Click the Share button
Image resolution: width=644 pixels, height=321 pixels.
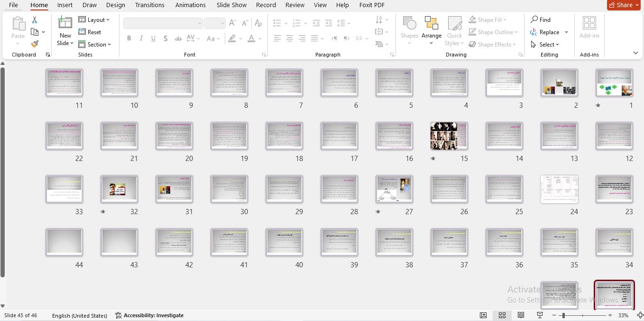click(x=624, y=5)
